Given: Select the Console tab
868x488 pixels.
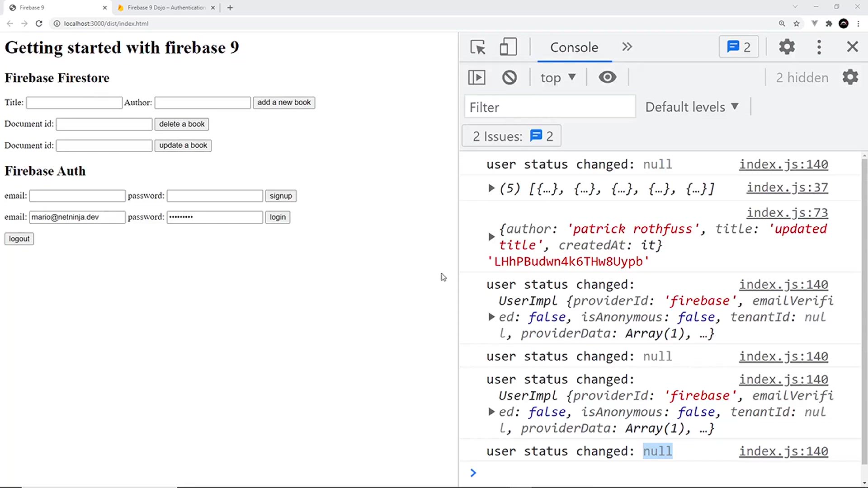Looking at the screenshot, I should coord(574,47).
